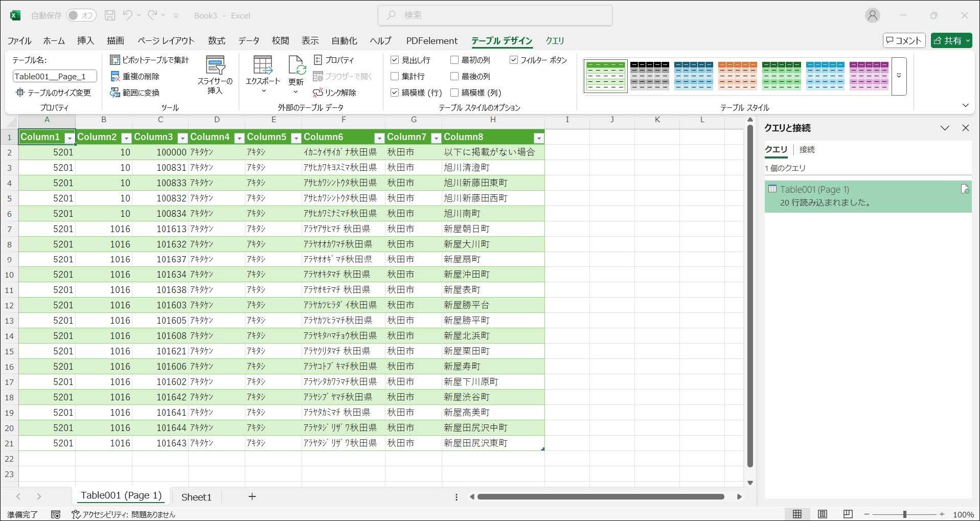Uncheck the 見出し行 header row checkbox
Viewport: 980px width, 521px height.
[x=395, y=60]
